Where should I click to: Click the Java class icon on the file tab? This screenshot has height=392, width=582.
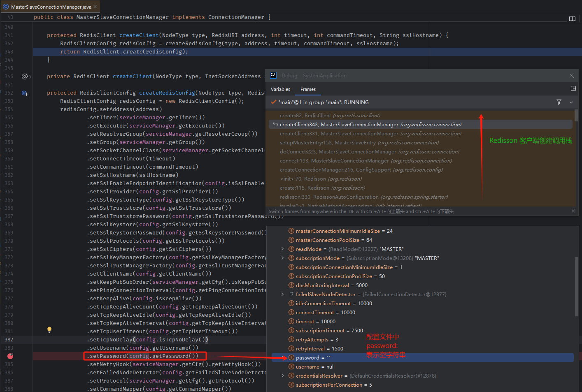pyautogui.click(x=5, y=7)
